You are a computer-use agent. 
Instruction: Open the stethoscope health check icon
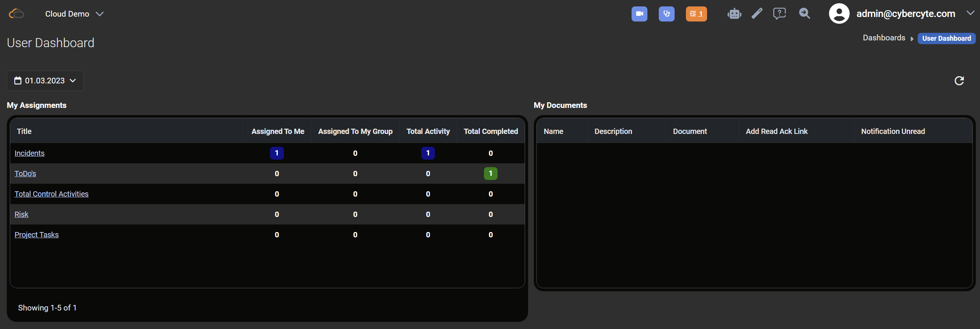666,14
